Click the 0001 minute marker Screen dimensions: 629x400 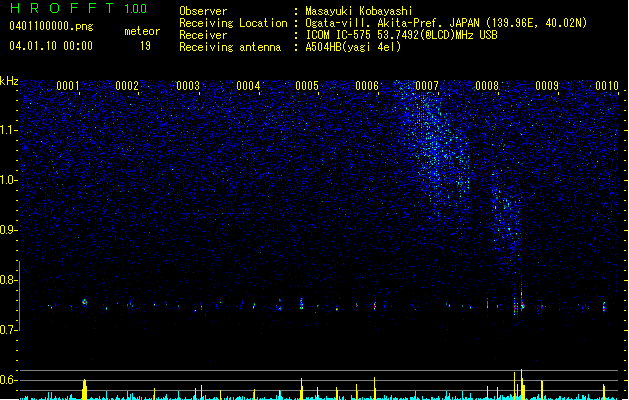tap(67, 86)
